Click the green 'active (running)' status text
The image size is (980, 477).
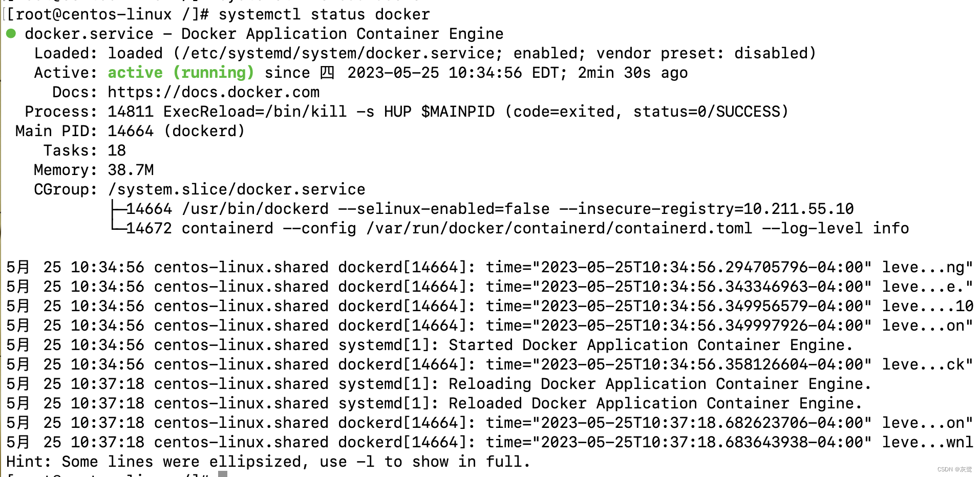click(x=181, y=73)
